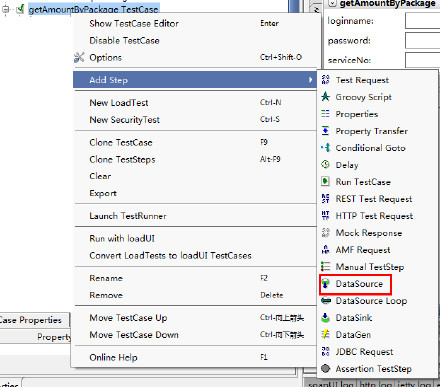
Task: Open the Add Step submenu arrow
Action: pos(310,80)
